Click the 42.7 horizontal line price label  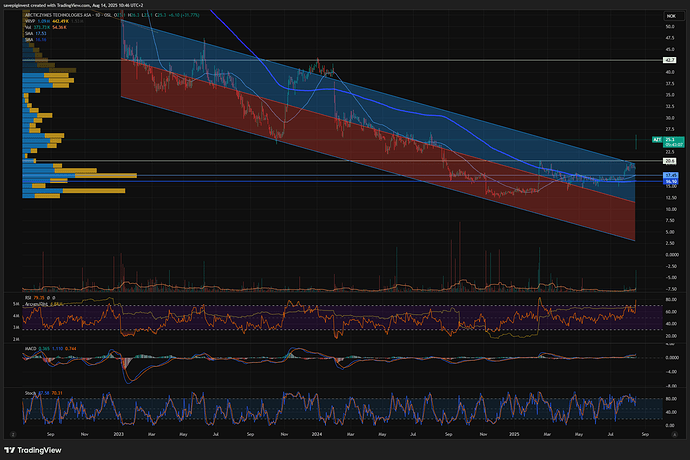670,60
